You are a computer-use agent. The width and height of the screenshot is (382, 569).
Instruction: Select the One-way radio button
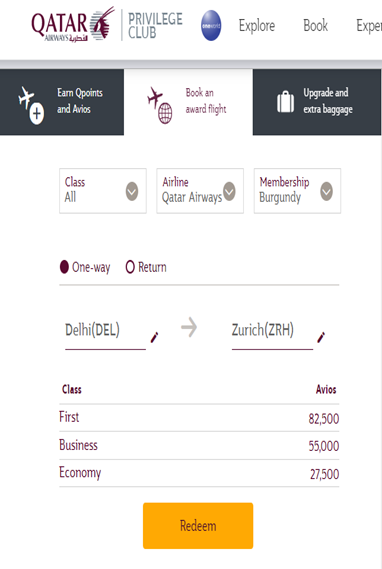64,267
